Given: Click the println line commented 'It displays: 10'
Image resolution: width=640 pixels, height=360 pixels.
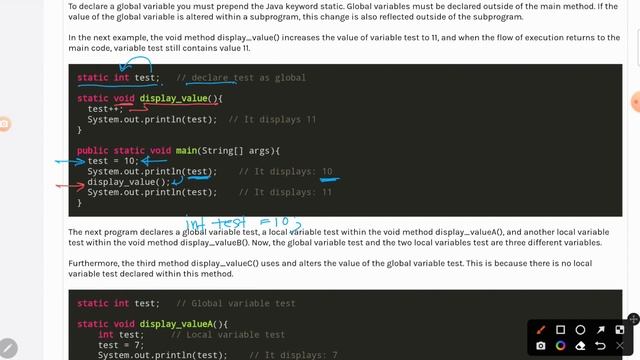Looking at the screenshot, I should pyautogui.click(x=209, y=171).
